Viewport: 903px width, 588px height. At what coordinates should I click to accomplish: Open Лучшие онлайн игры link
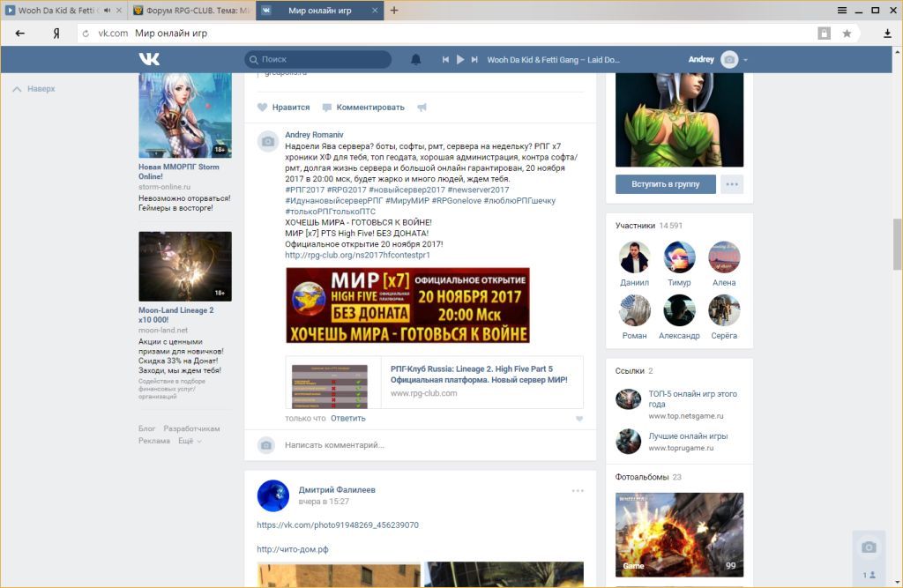pyautogui.click(x=688, y=436)
